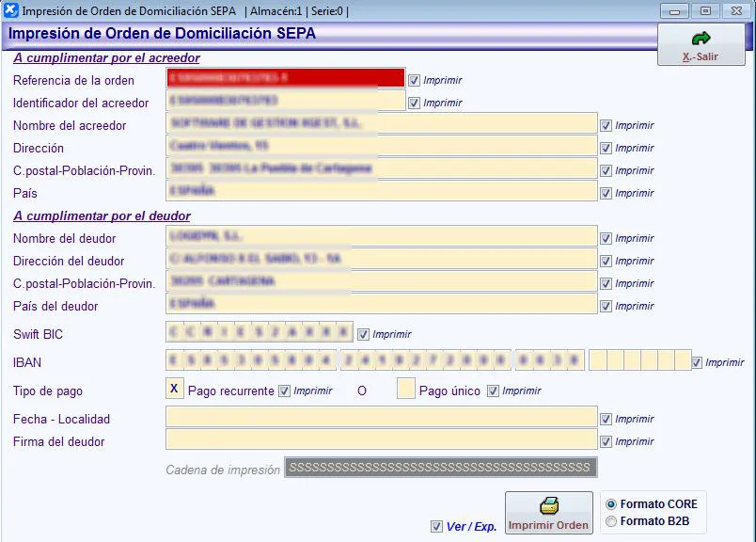Select Formato CORE radio option
This screenshot has width=756, height=542.
(612, 504)
